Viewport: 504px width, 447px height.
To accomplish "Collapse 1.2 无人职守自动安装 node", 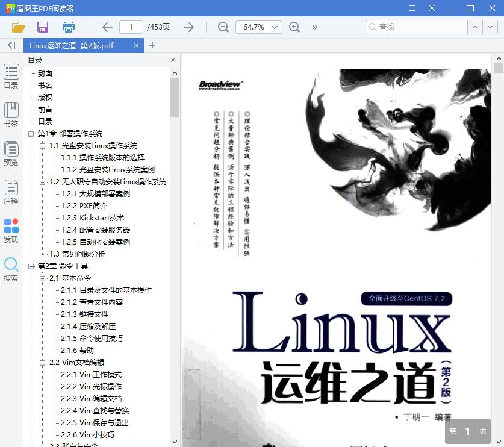I will [42, 182].
